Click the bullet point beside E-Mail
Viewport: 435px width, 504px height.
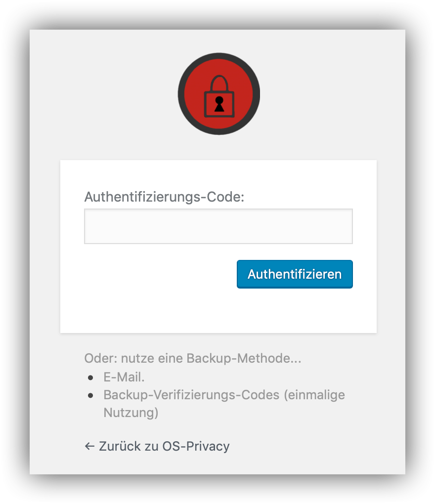click(x=90, y=378)
